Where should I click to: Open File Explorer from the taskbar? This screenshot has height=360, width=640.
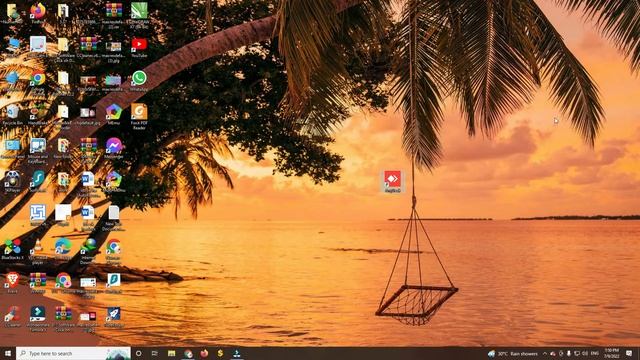coord(171,353)
